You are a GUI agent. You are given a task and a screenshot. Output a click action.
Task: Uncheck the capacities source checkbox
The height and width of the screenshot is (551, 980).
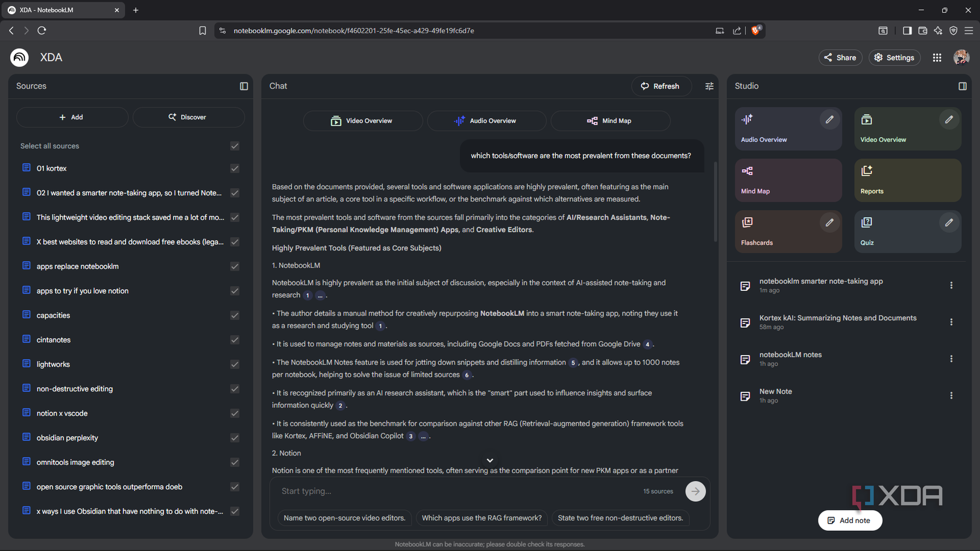point(234,315)
